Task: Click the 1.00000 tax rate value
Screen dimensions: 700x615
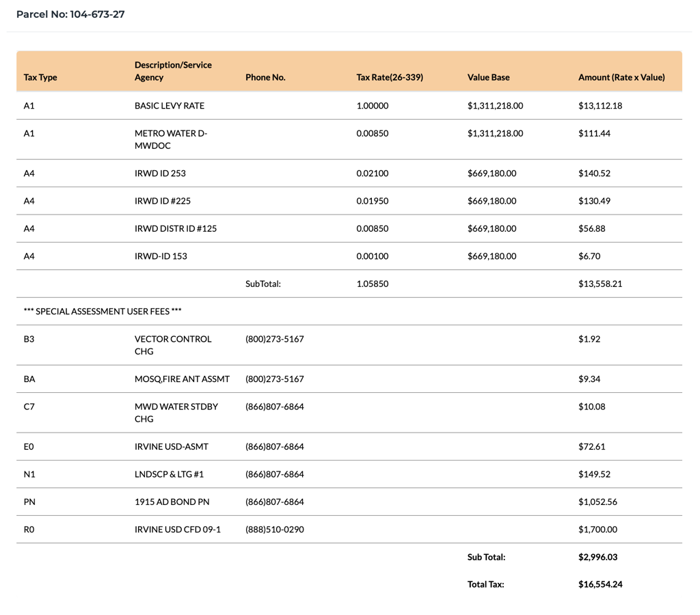Action: [x=373, y=106]
